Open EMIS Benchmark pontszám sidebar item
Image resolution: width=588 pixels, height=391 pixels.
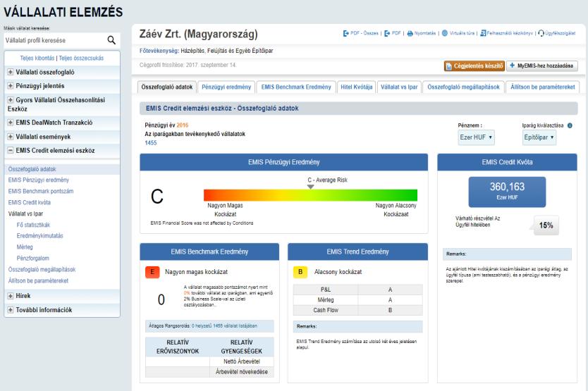[x=41, y=192]
